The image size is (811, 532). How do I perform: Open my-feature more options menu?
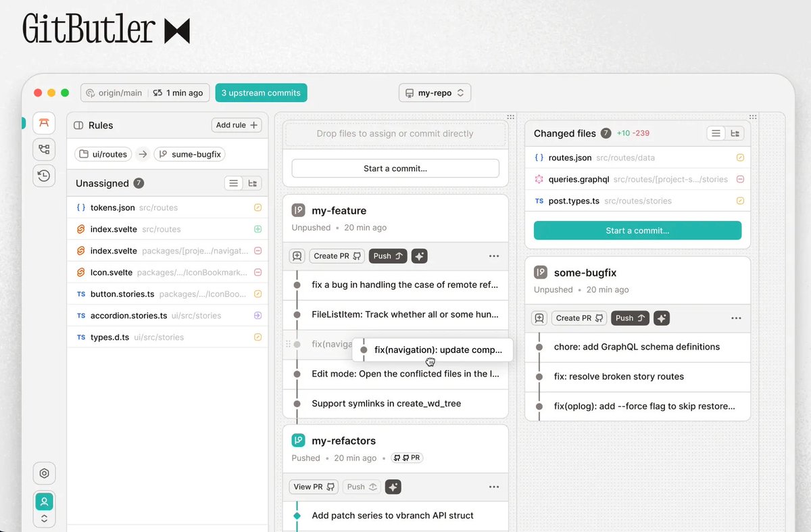[x=494, y=256]
